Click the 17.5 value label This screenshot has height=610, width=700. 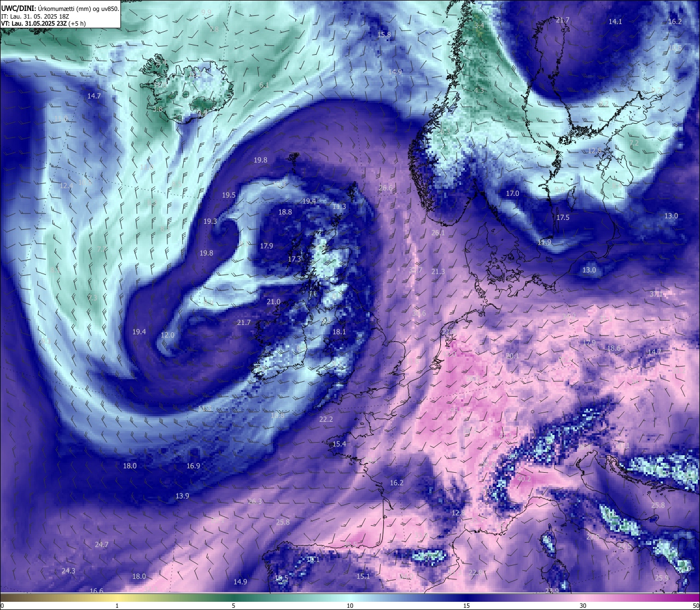point(563,218)
